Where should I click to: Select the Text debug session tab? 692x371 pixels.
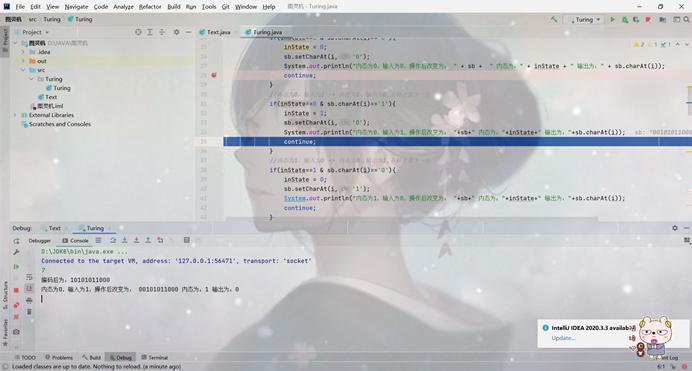point(54,228)
